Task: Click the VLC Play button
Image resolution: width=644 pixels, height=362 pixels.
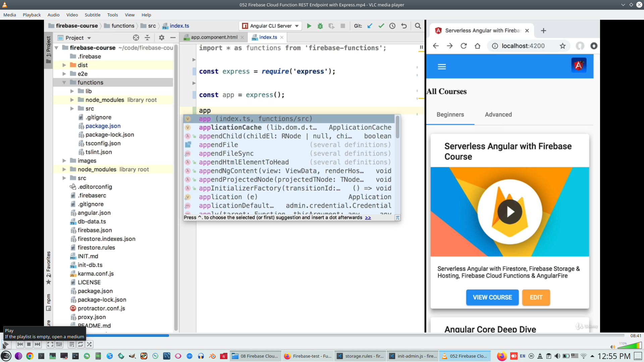Action: 6,344
